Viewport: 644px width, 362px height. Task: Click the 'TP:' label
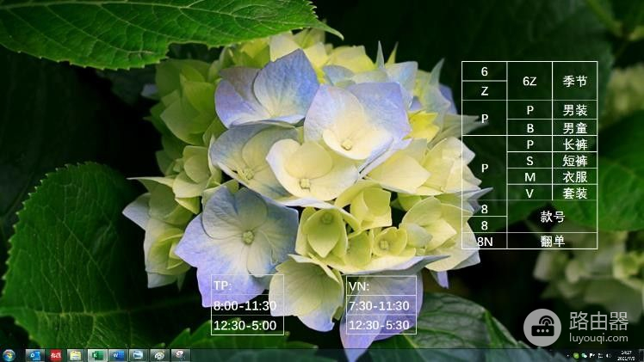point(221,285)
